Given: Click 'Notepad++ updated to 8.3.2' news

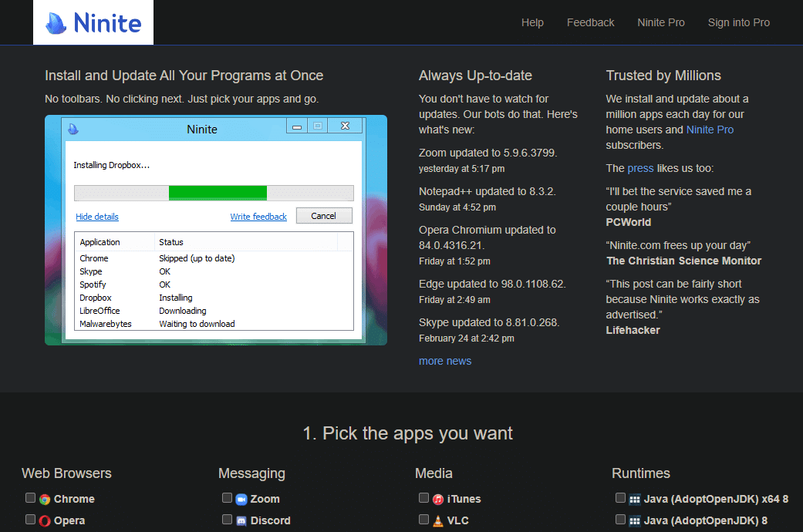Looking at the screenshot, I should tap(487, 191).
